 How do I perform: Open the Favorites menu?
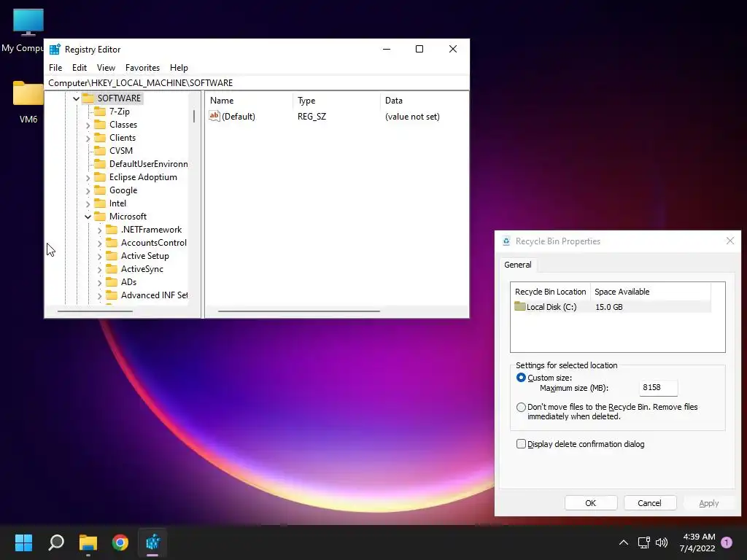click(x=142, y=68)
